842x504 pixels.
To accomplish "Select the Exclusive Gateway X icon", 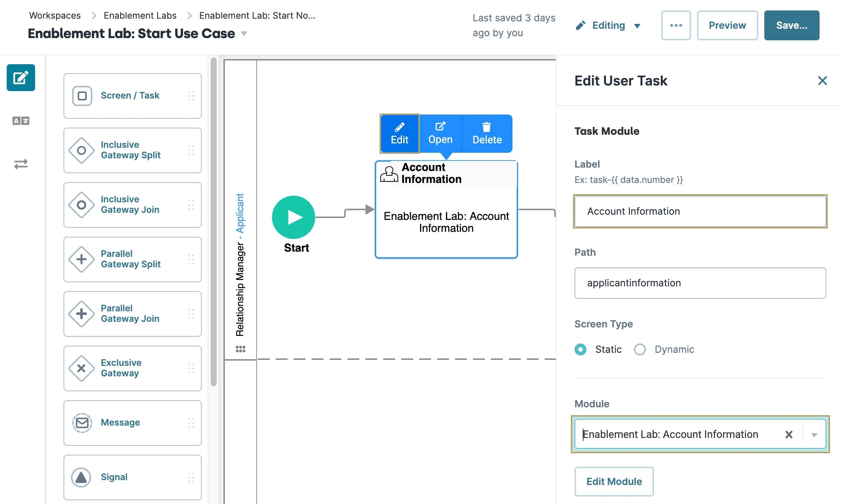I will coord(81,368).
